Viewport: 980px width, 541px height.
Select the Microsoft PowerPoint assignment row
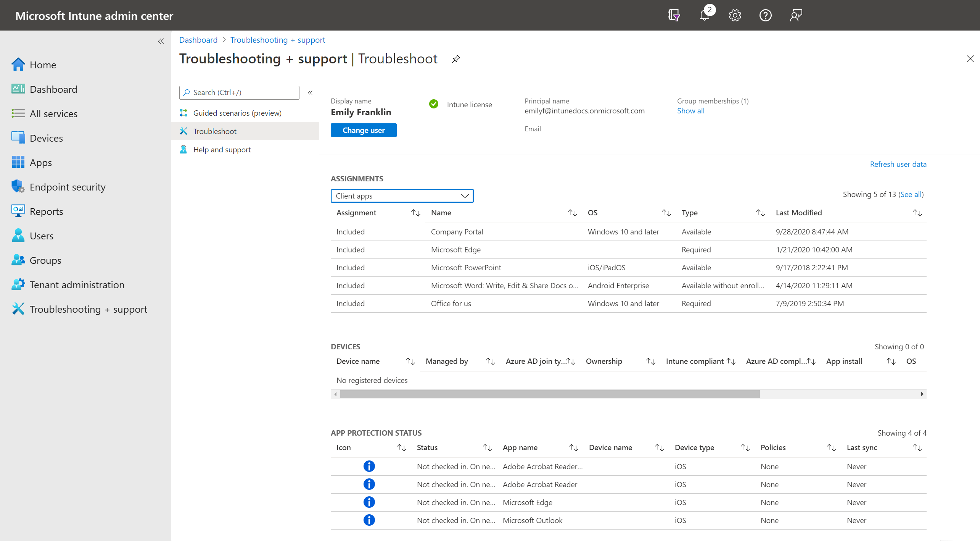(628, 268)
